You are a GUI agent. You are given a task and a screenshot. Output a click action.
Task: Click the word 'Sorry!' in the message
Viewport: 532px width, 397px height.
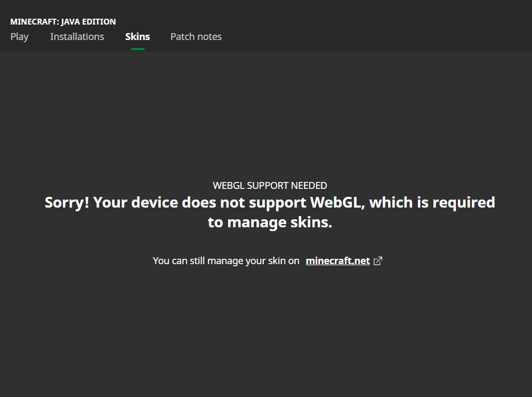(67, 202)
